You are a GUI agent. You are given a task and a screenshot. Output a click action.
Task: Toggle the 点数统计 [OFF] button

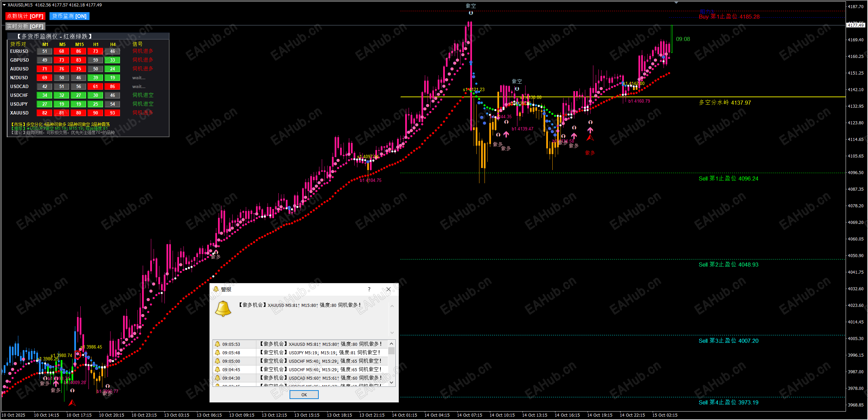25,16
